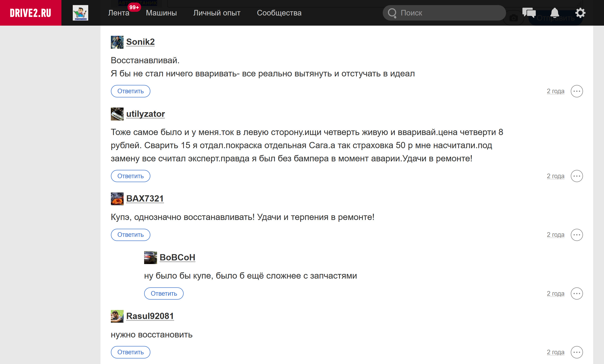Click the magnifier search icon
The height and width of the screenshot is (364, 604).
(392, 13)
